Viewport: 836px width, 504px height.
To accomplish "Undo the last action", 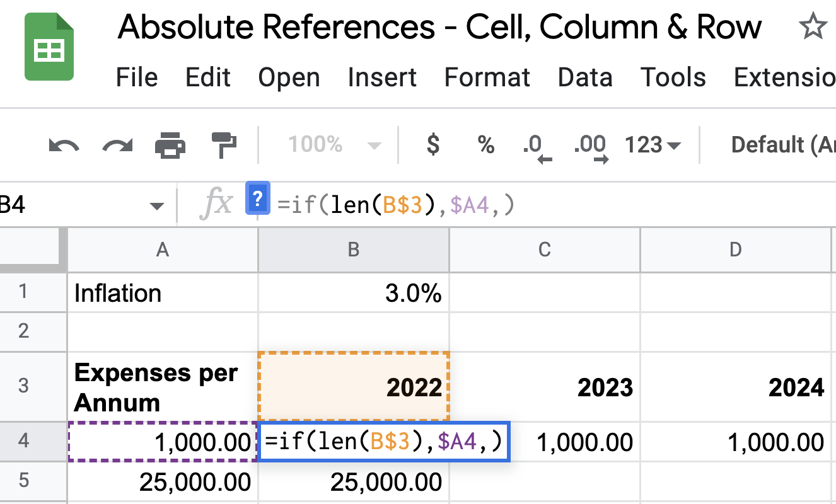I will pyautogui.click(x=64, y=145).
